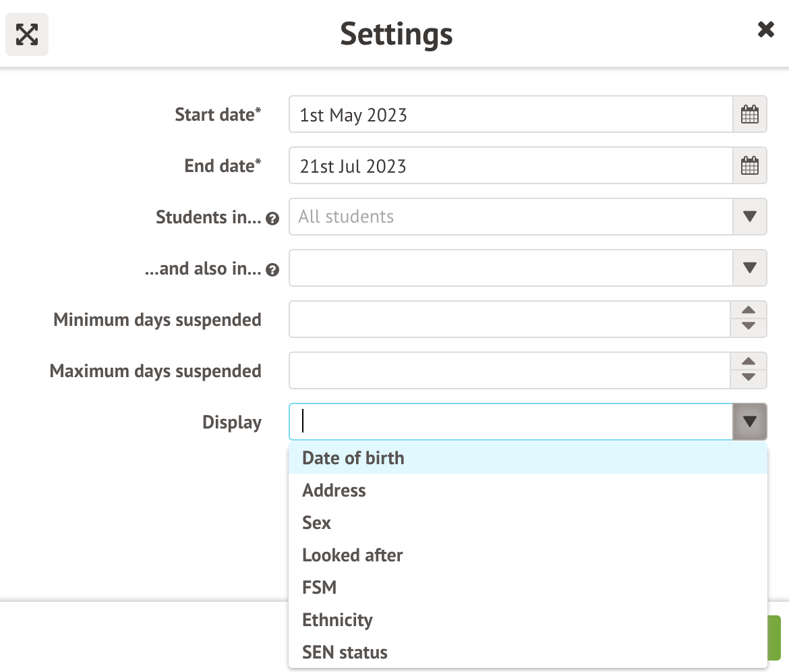Open the ...and also in... dropdown
The image size is (789, 672).
[x=749, y=268]
